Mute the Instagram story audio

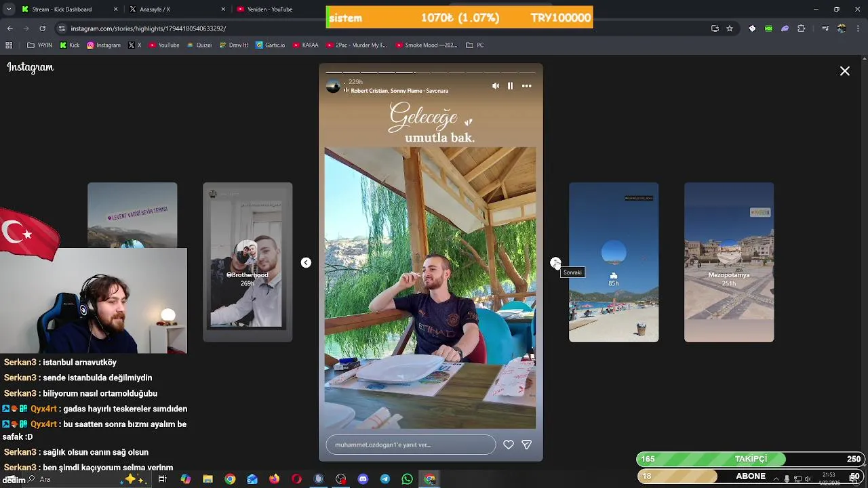[x=496, y=86]
